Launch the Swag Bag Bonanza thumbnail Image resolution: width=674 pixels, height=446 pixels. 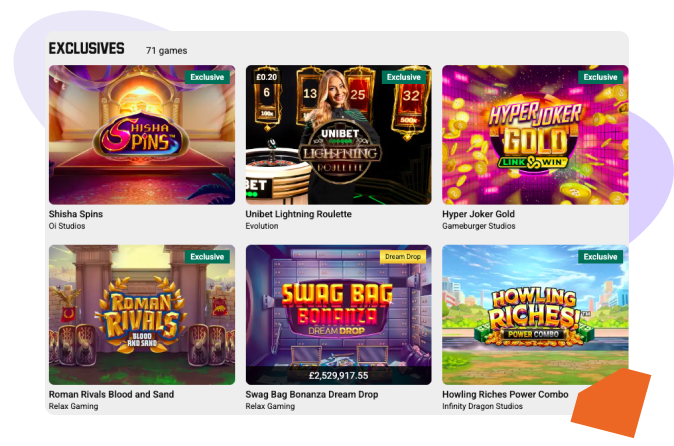coord(338,315)
